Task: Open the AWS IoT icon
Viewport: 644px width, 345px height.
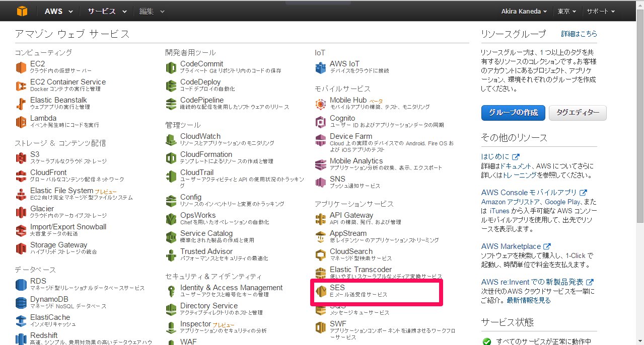Action: tap(321, 67)
